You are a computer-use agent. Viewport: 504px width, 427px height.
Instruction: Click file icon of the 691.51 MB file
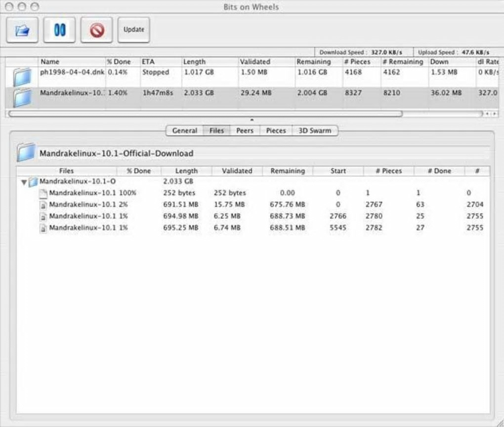(x=43, y=205)
